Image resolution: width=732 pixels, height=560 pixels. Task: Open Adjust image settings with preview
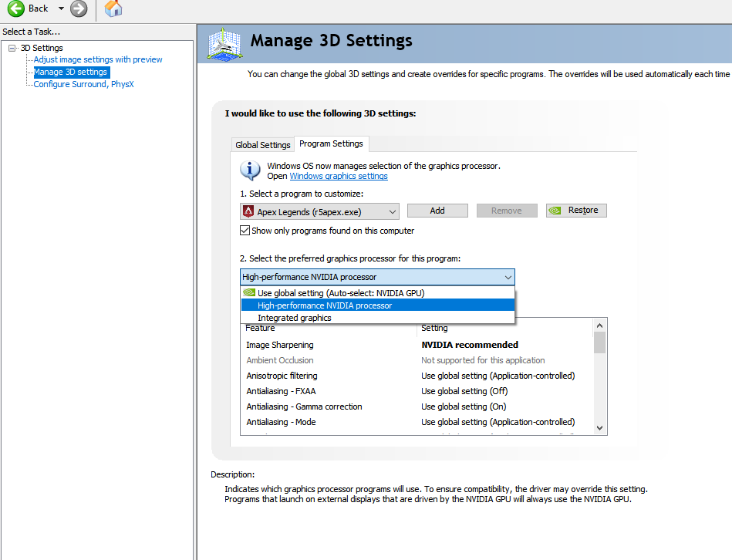pyautogui.click(x=98, y=59)
